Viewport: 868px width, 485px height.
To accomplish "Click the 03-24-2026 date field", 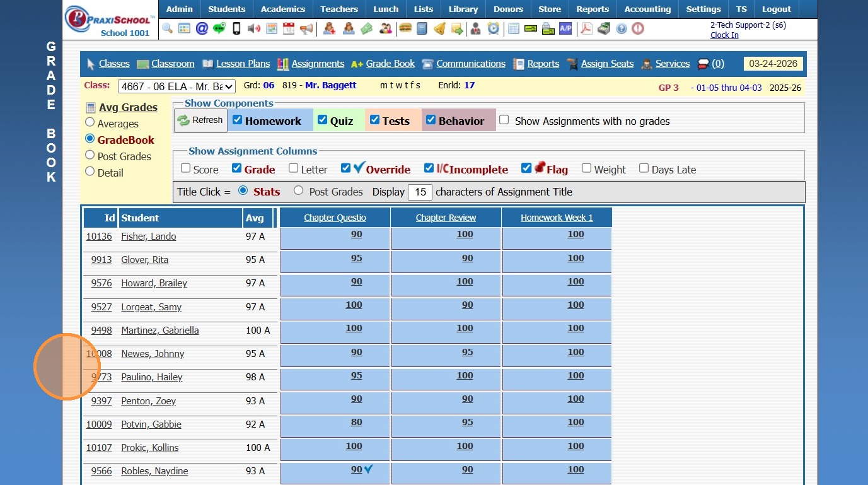I will coord(773,64).
